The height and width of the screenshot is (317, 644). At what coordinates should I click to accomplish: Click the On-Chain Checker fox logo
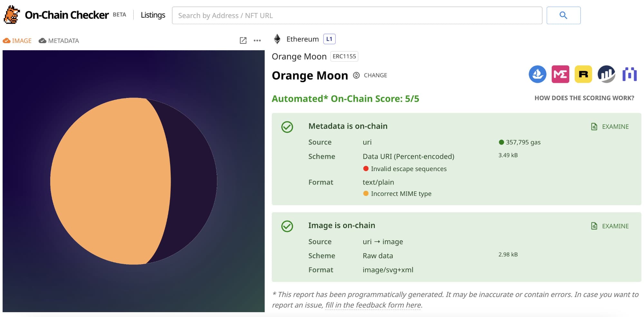(12, 15)
